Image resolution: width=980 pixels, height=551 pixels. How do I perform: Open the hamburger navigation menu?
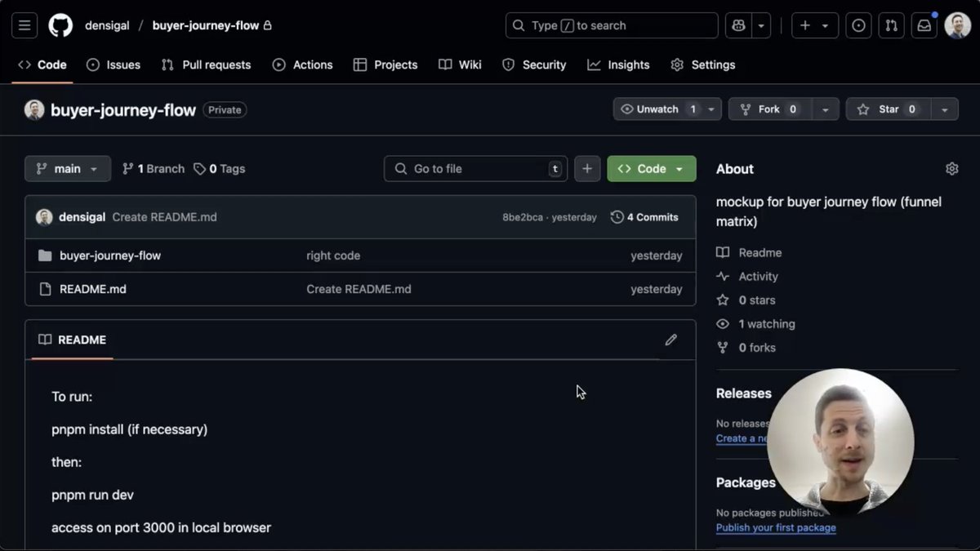[24, 25]
